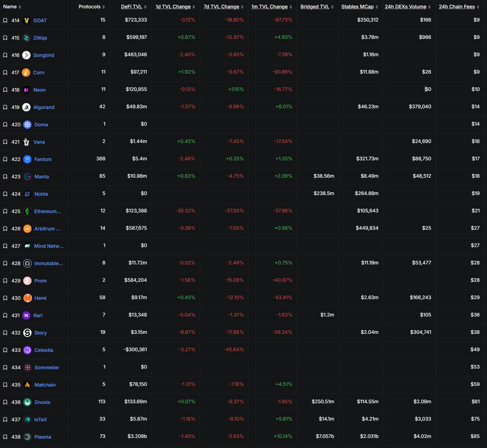Bookmark the Plasma chain row
This screenshot has height=448, width=487.
(5, 437)
